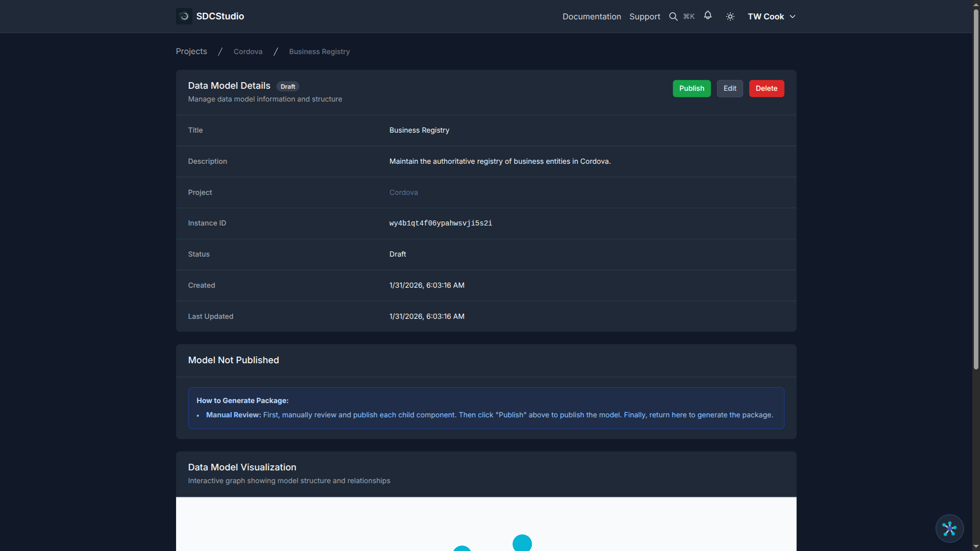Click the scrollbar down arrow
This screenshot has width=980, height=551.
pyautogui.click(x=975, y=546)
